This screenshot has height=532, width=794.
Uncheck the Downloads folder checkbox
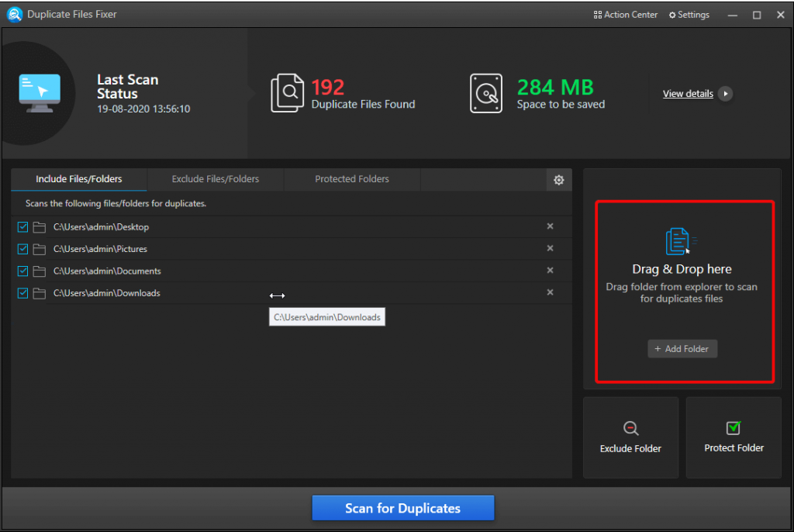22,293
